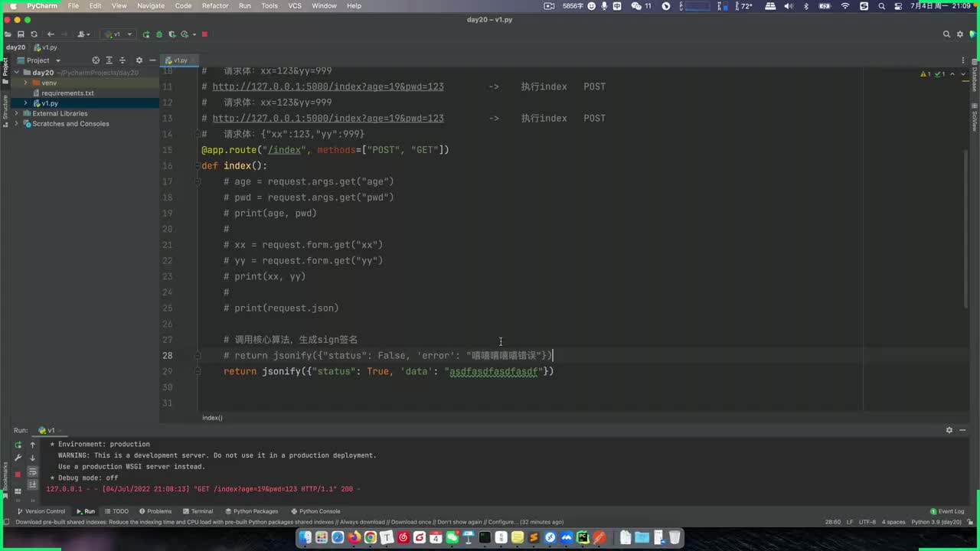The width and height of the screenshot is (980, 551).
Task: Open the Refactor menu
Action: tap(214, 6)
